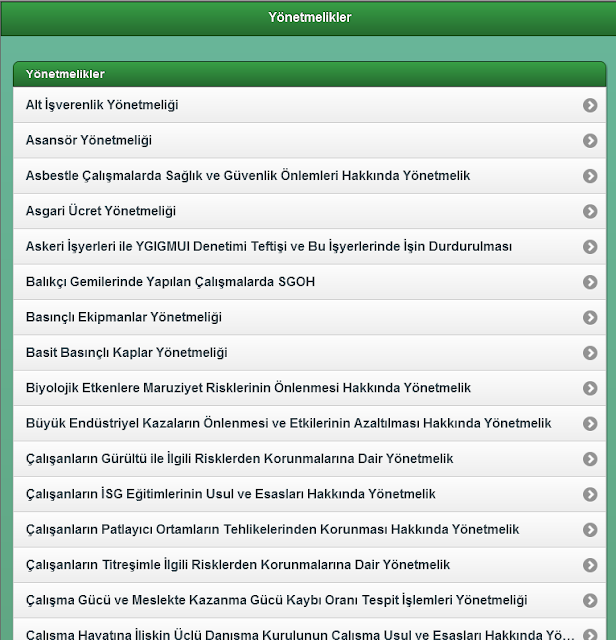Image resolution: width=616 pixels, height=640 pixels.
Task: Open Çalışma Gücü ve Meslekte Kazanma item
Action: [x=309, y=600]
